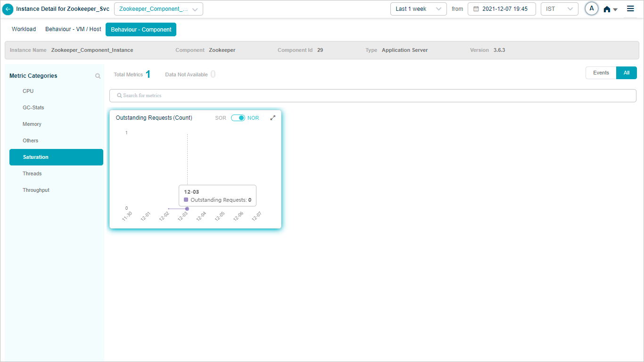This screenshot has height=362, width=644.
Task: Select the Throughput metric category
Action: (36, 190)
